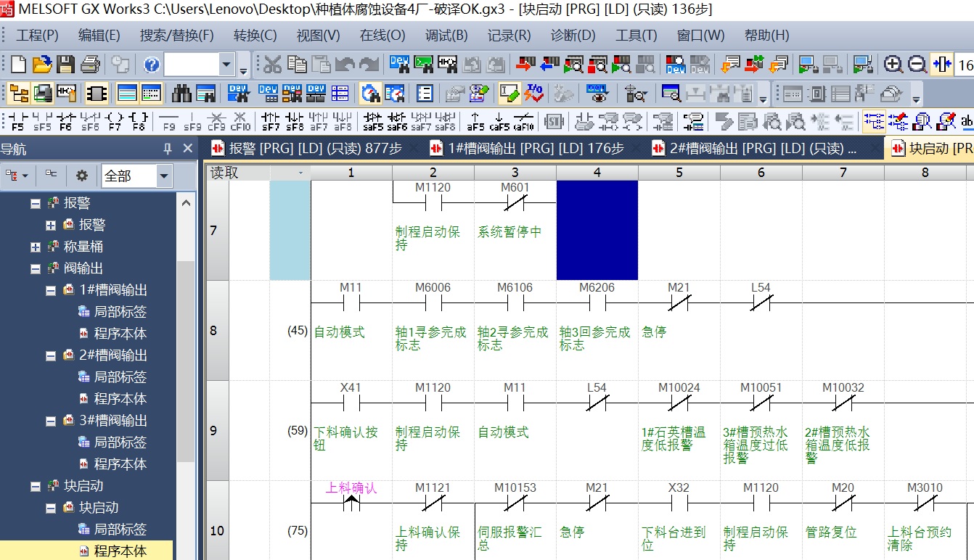The height and width of the screenshot is (560, 974).
Task: Toggle the navigation panel pin
Action: [x=168, y=149]
